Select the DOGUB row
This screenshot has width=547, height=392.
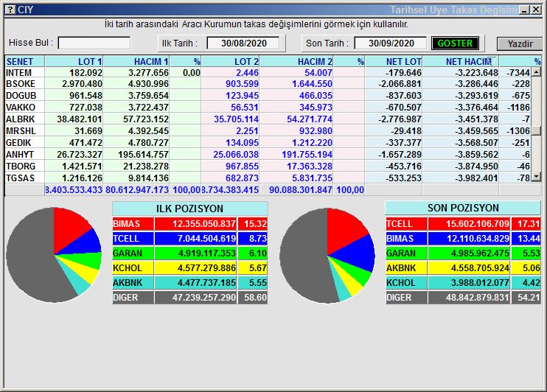268,96
